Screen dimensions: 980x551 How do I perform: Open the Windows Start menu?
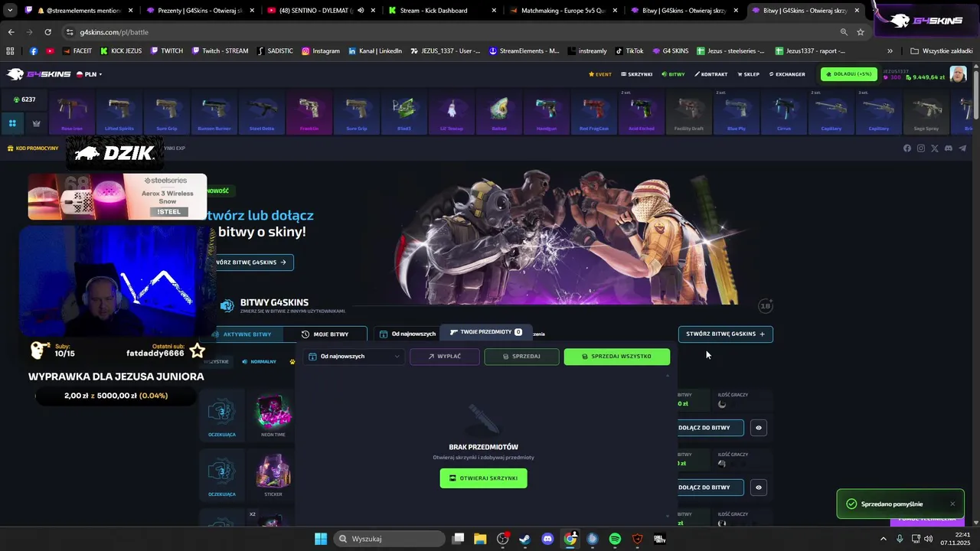(321, 539)
